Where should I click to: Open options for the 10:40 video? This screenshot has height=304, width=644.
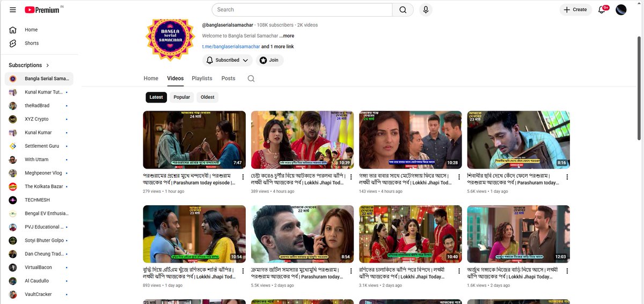(x=459, y=271)
